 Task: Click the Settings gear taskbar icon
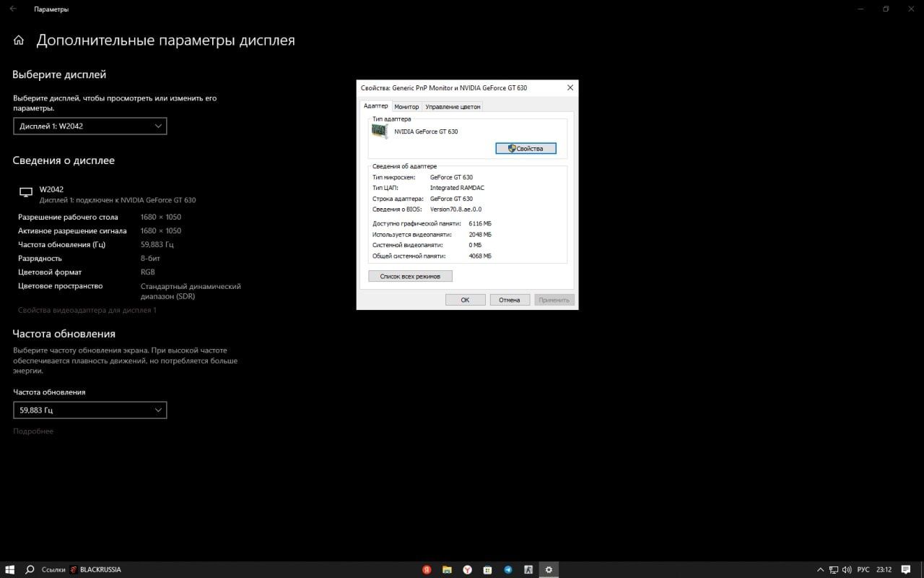549,569
